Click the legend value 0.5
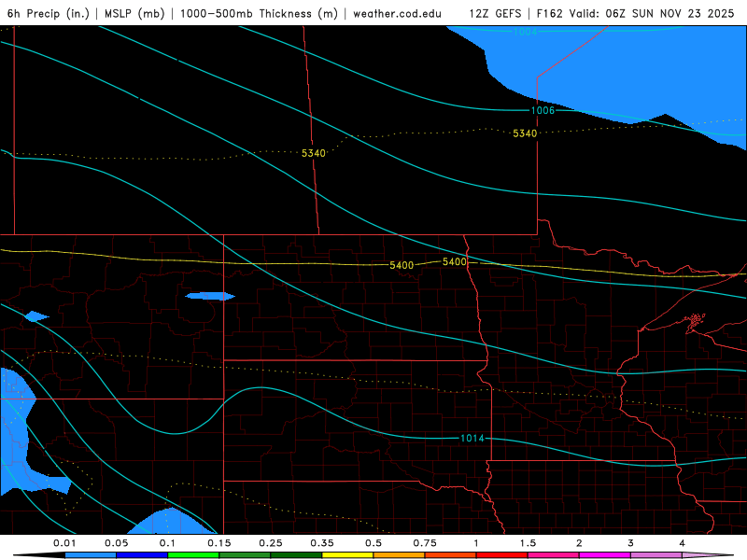 (x=373, y=543)
